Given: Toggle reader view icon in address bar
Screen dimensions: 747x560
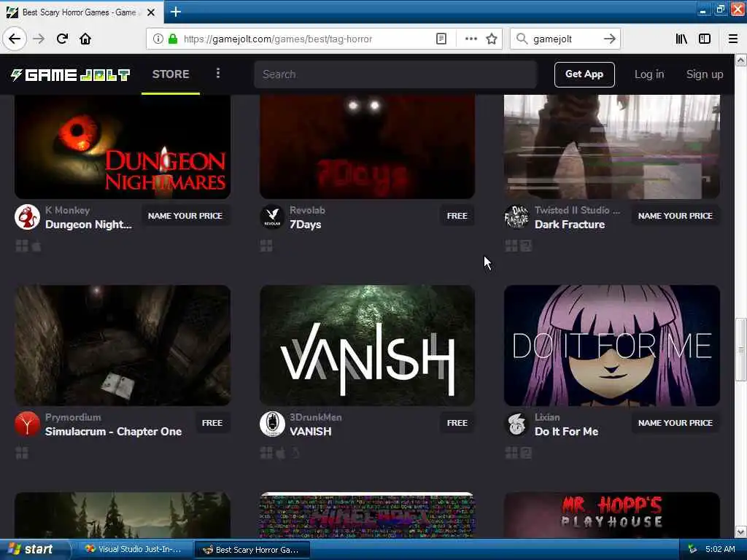Looking at the screenshot, I should tap(441, 39).
